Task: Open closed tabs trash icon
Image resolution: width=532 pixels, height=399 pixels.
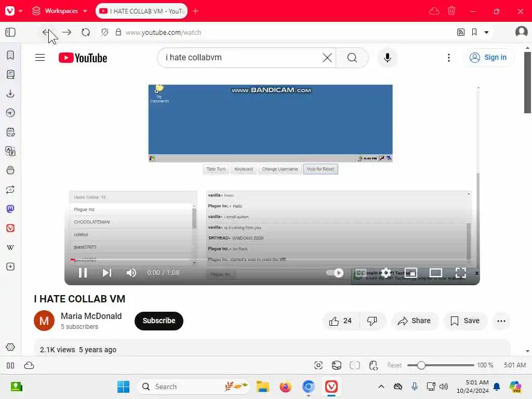Action: pos(451,11)
